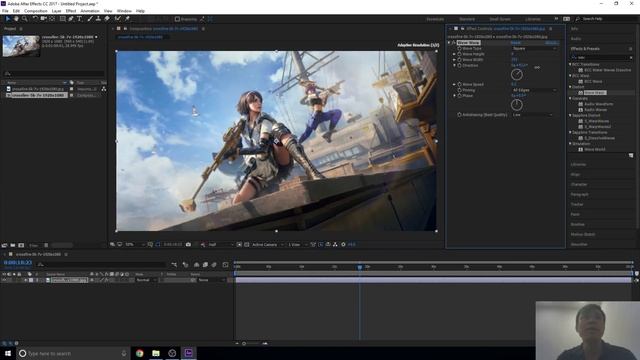Open the File menu

point(5,11)
